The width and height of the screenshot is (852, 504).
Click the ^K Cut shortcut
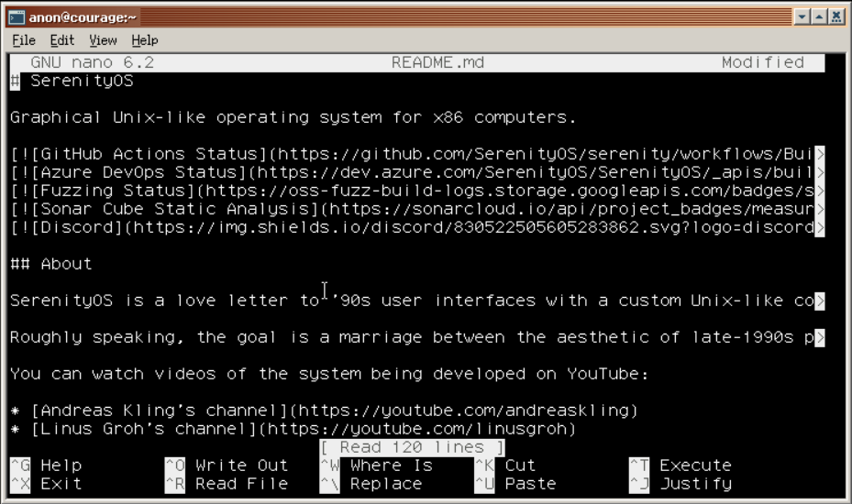(505, 466)
